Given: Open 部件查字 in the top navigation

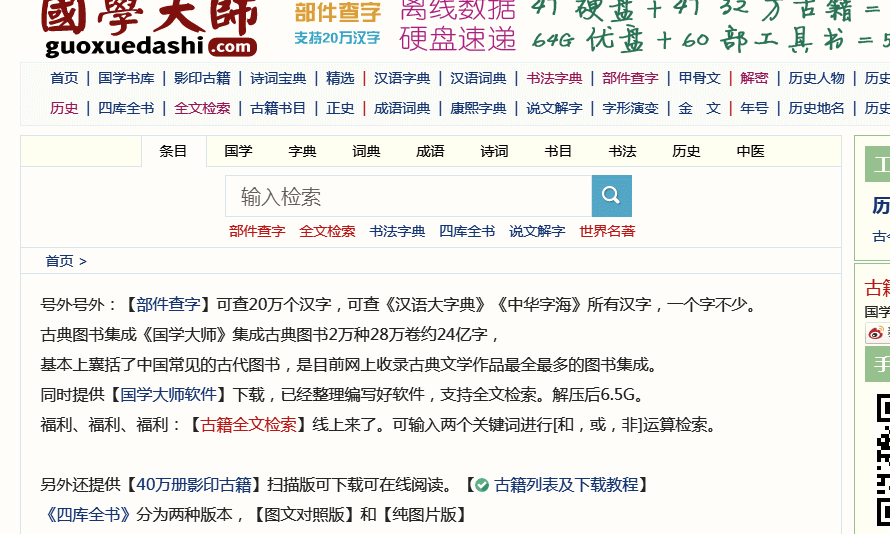Looking at the screenshot, I should [630, 78].
